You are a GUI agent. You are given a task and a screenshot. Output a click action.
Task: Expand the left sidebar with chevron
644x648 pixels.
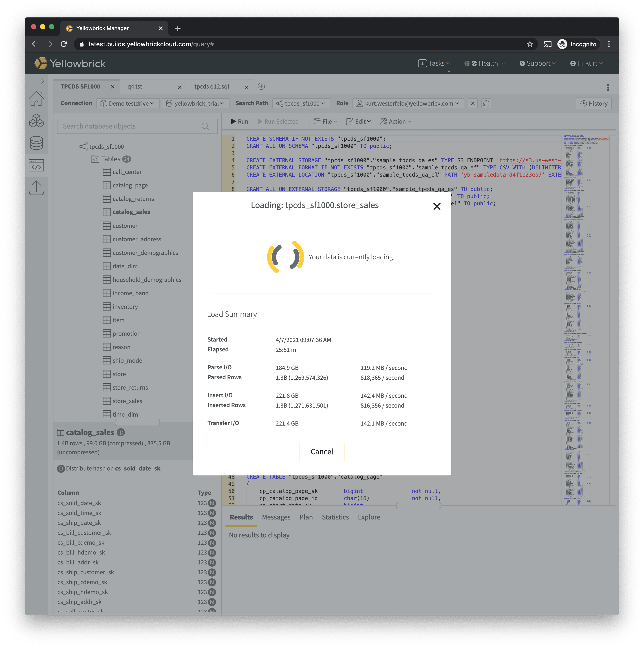pos(43,81)
